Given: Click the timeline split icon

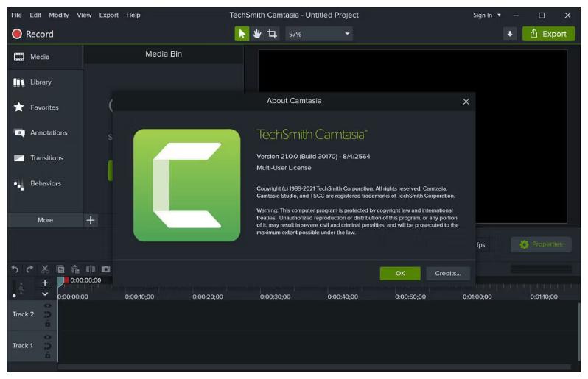Looking at the screenshot, I should point(91,269).
